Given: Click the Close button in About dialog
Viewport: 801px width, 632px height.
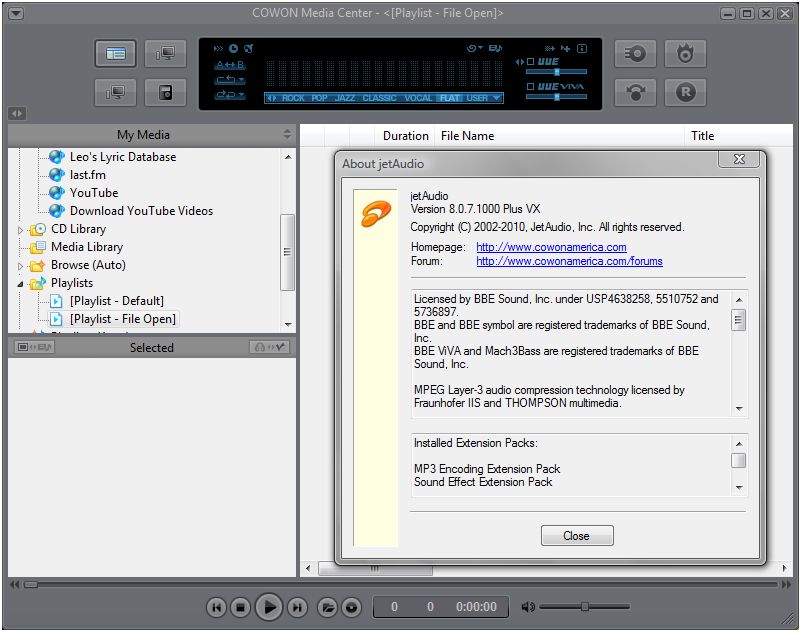Looking at the screenshot, I should point(577,535).
